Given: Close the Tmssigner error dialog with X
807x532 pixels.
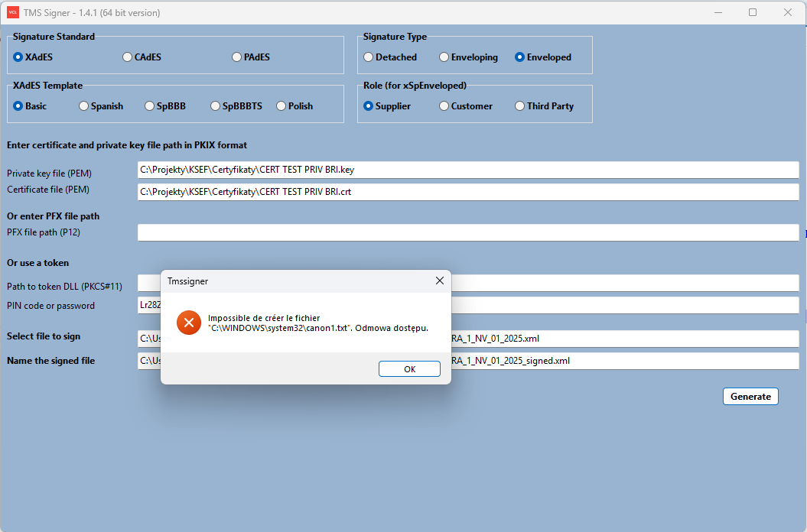Looking at the screenshot, I should (439, 281).
